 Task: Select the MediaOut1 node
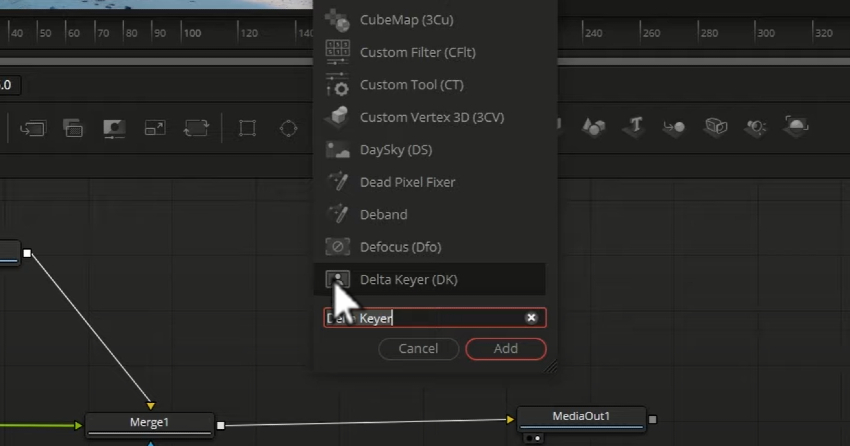[581, 417]
